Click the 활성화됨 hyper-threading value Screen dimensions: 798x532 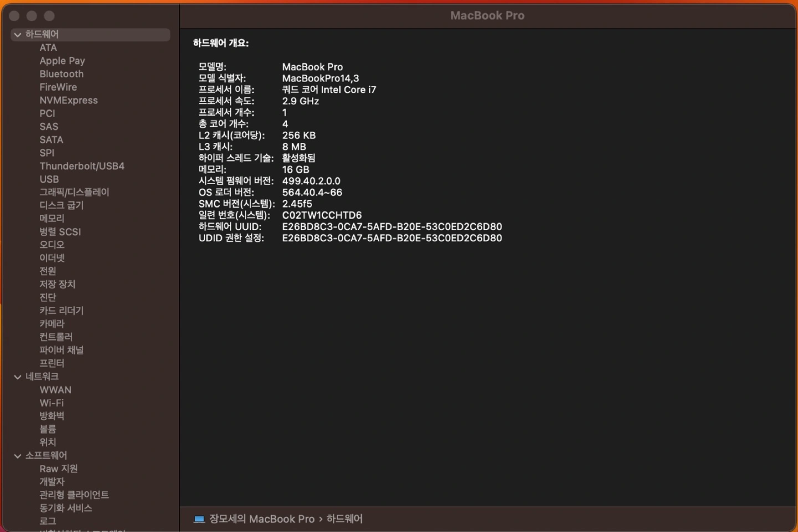click(x=299, y=158)
